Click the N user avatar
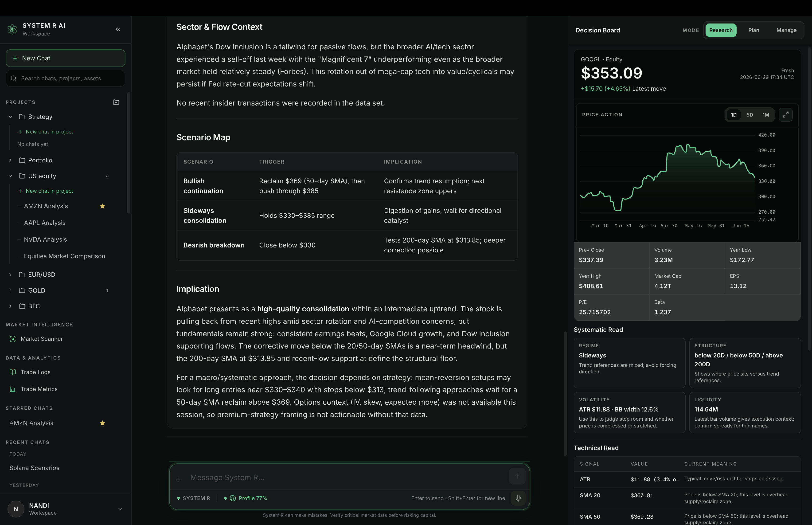812x525 pixels. [16, 509]
